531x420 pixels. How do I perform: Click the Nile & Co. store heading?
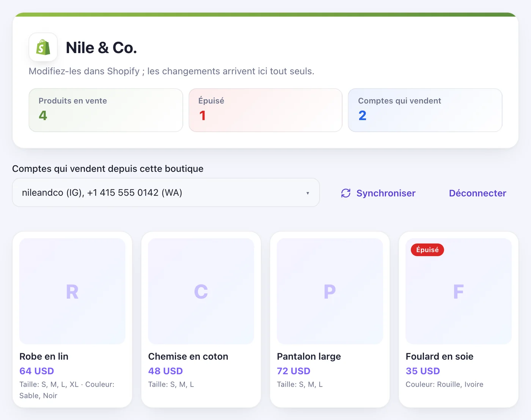(x=101, y=48)
